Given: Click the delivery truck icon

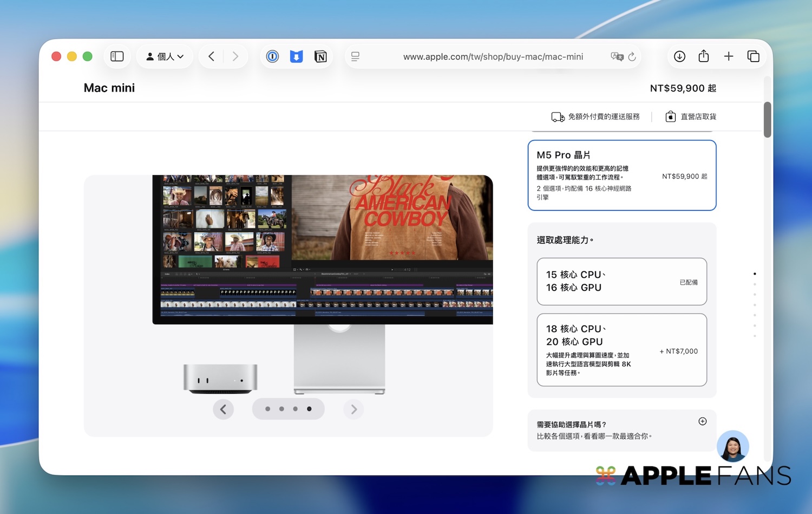Looking at the screenshot, I should (558, 117).
